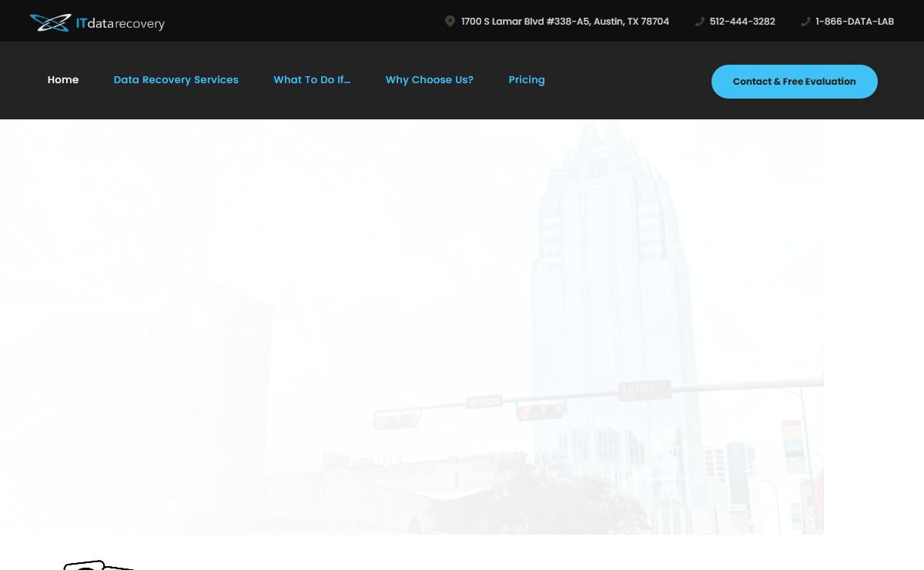Click the traffic light left of the tower
The height and width of the screenshot is (570, 924).
pos(397,421)
